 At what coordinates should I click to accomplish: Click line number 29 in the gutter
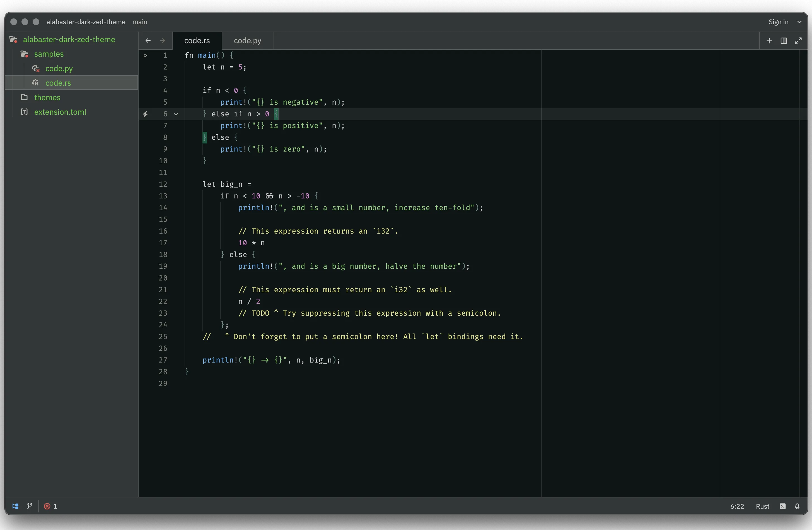163,383
